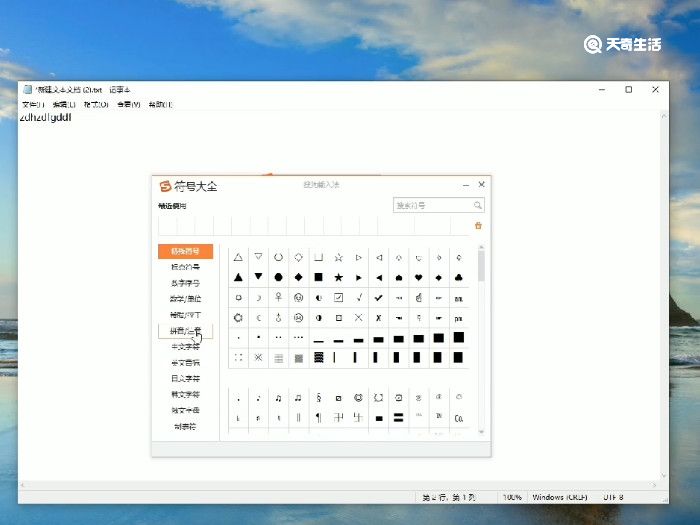The height and width of the screenshot is (525, 700).
Task: Click Notepad's vertical scrollbar up arrow
Action: coord(664,116)
